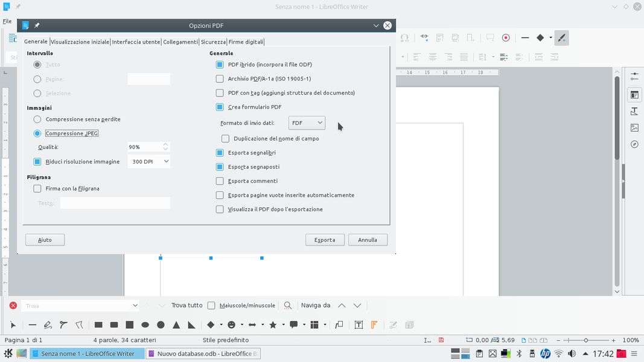Image resolution: width=644 pixels, height=362 pixels.
Task: Open the sidebar Gallery panel
Action: click(x=634, y=128)
